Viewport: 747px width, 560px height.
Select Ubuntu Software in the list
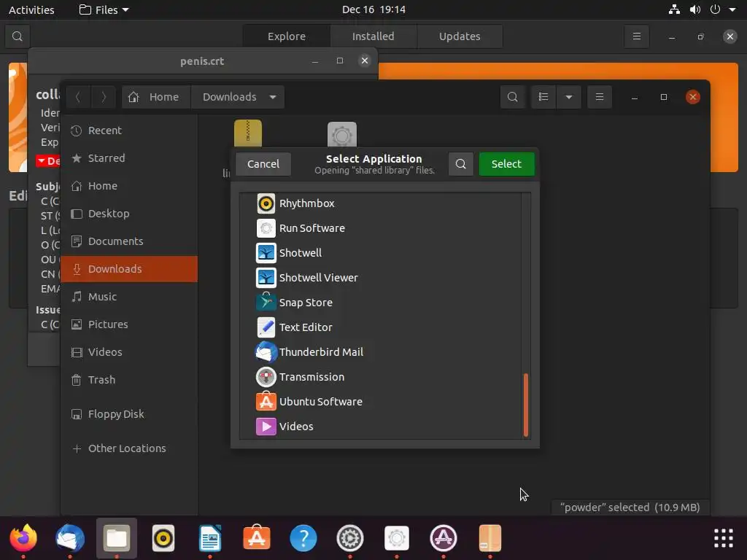coord(380,402)
